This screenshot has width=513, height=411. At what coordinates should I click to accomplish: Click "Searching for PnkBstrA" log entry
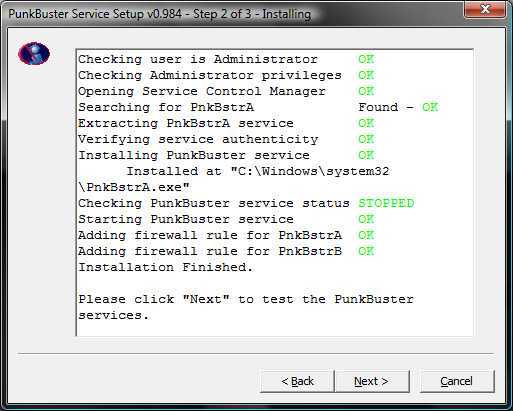coord(166,107)
